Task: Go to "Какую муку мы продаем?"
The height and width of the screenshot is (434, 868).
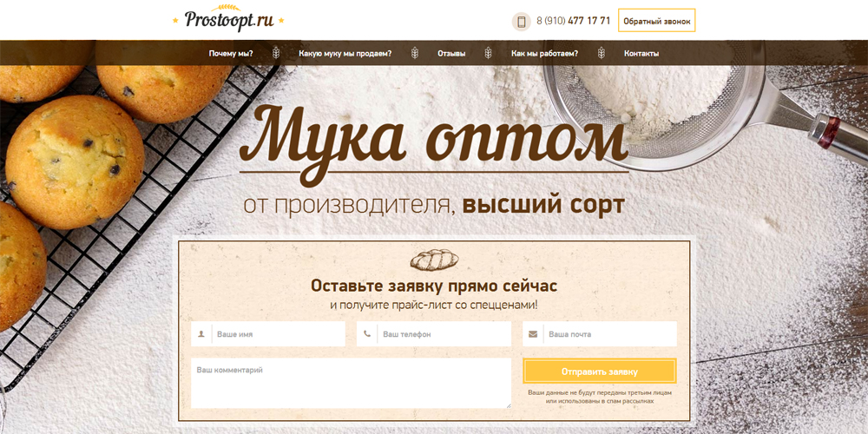Action: point(345,54)
